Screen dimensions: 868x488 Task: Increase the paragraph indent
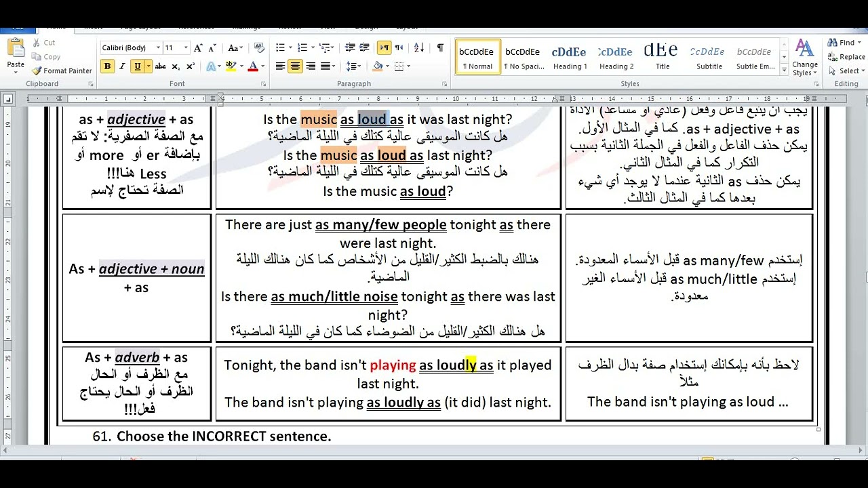coord(365,48)
